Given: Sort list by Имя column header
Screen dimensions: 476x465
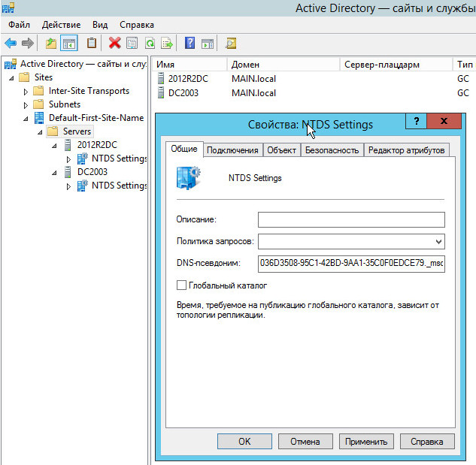Looking at the screenshot, I should click(x=189, y=65).
